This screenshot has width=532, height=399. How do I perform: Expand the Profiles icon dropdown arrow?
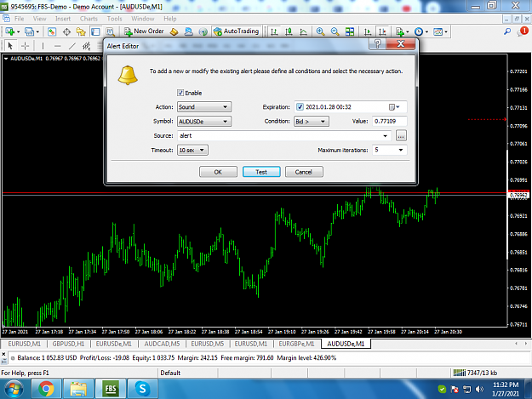[x=37, y=31]
